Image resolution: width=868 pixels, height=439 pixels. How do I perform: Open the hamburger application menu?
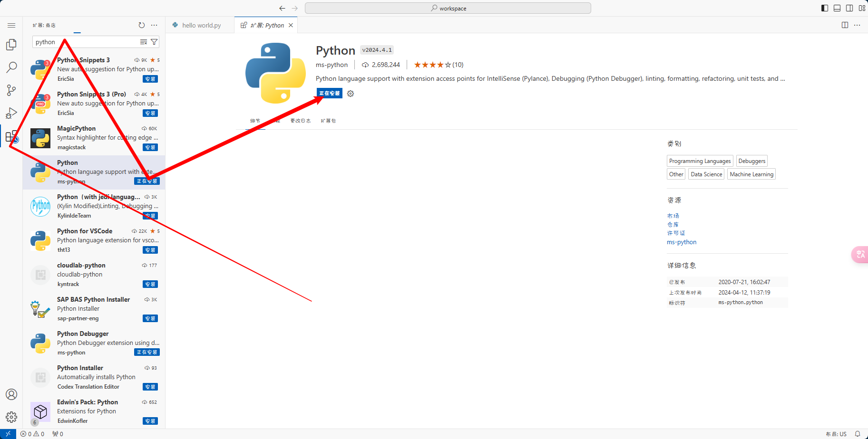[11, 25]
